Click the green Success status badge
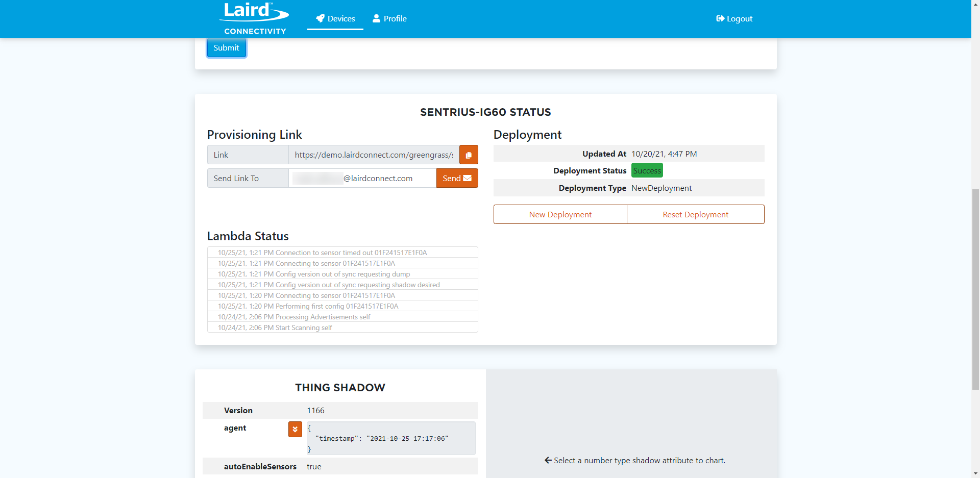This screenshot has height=478, width=980. (647, 170)
